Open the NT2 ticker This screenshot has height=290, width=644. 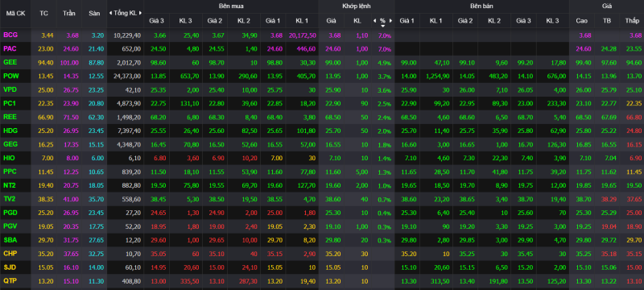click(x=10, y=185)
